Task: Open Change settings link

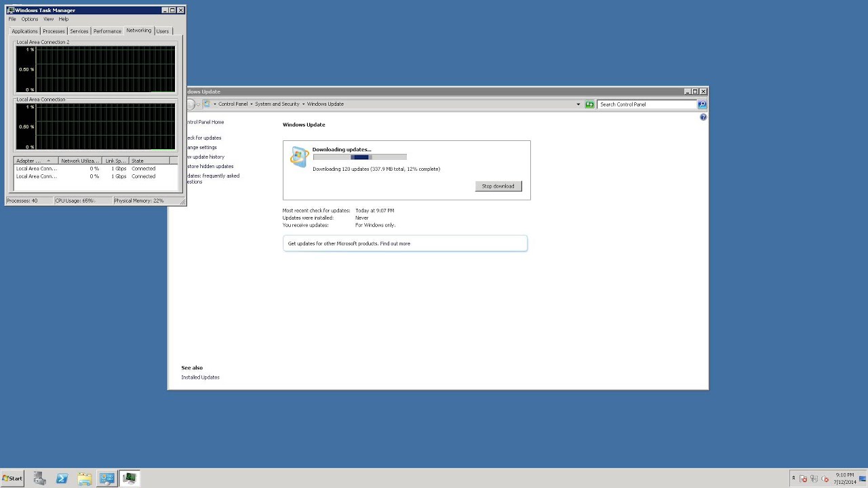Action: tap(202, 147)
